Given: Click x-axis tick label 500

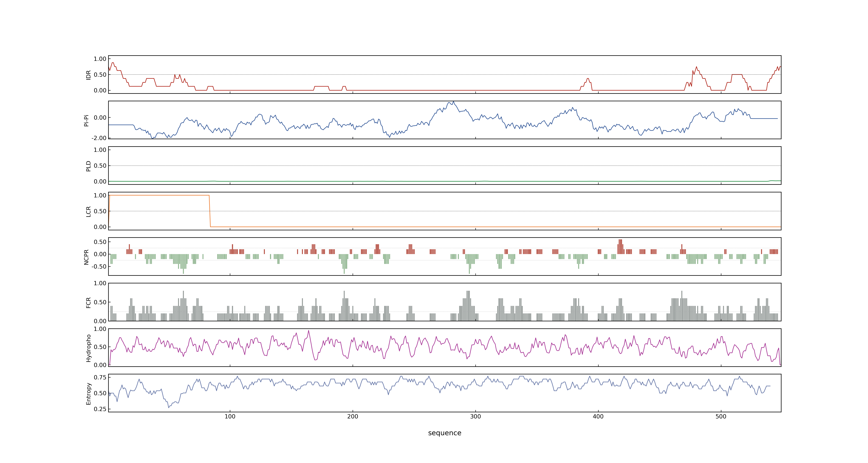Looking at the screenshot, I should click(x=721, y=416).
